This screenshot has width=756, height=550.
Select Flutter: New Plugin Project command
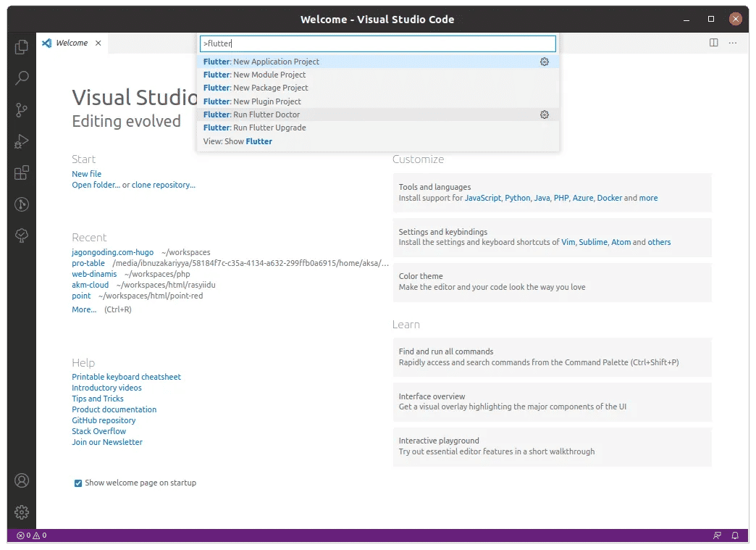[x=377, y=101]
